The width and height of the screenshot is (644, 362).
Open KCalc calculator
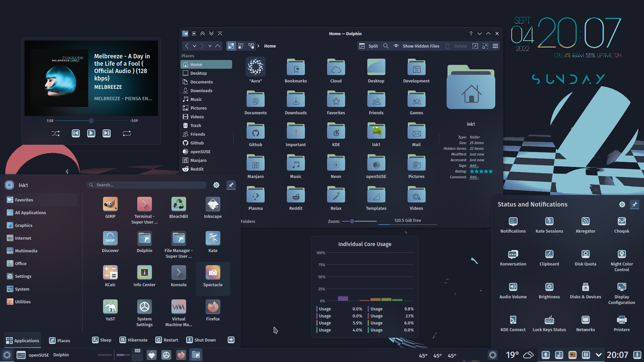tap(110, 276)
